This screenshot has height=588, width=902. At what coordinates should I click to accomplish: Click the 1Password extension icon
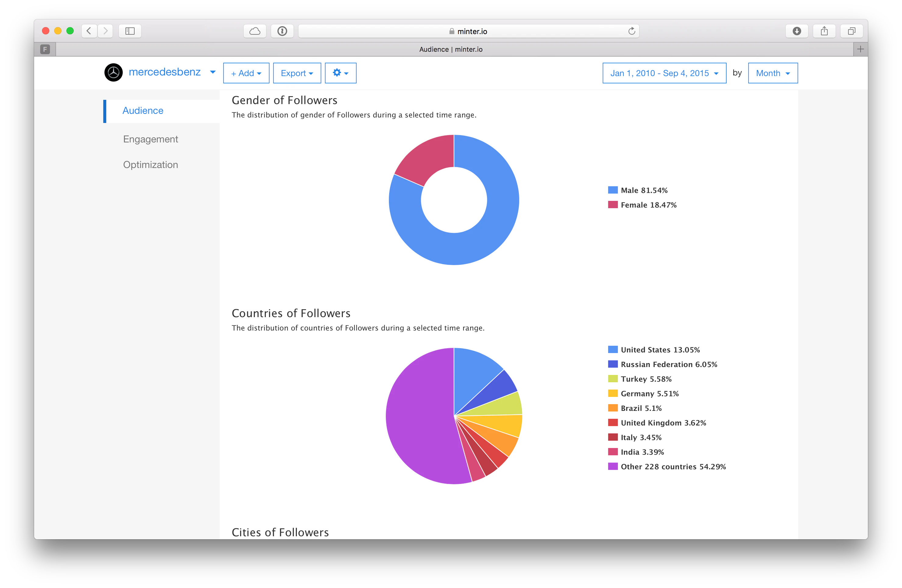pyautogui.click(x=282, y=31)
